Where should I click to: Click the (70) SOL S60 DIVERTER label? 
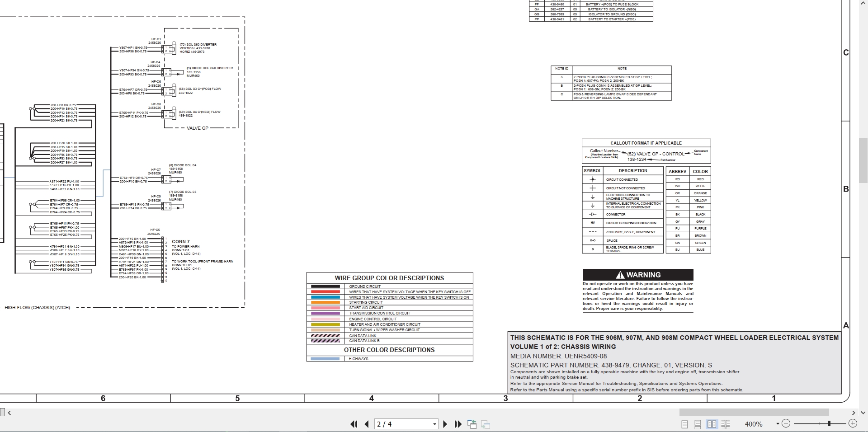198,45
